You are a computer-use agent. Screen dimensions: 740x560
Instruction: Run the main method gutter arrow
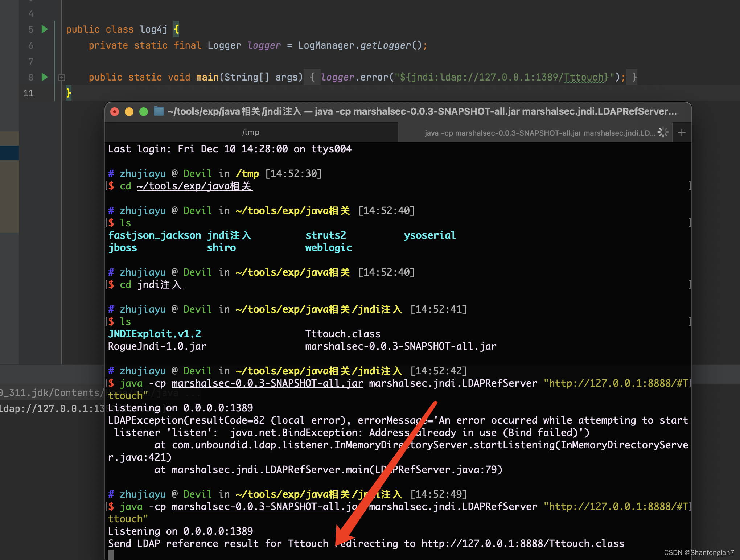click(x=45, y=77)
